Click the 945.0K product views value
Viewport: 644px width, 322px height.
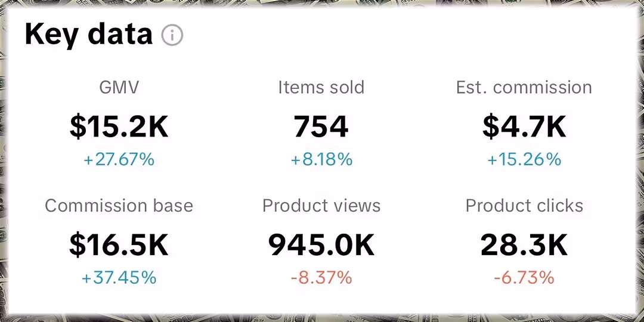tap(321, 245)
